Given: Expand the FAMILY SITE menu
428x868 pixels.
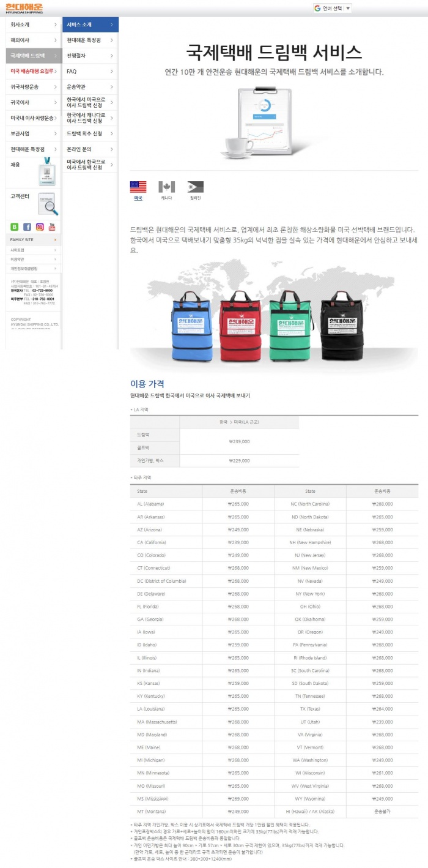Looking at the screenshot, I should coord(34,240).
